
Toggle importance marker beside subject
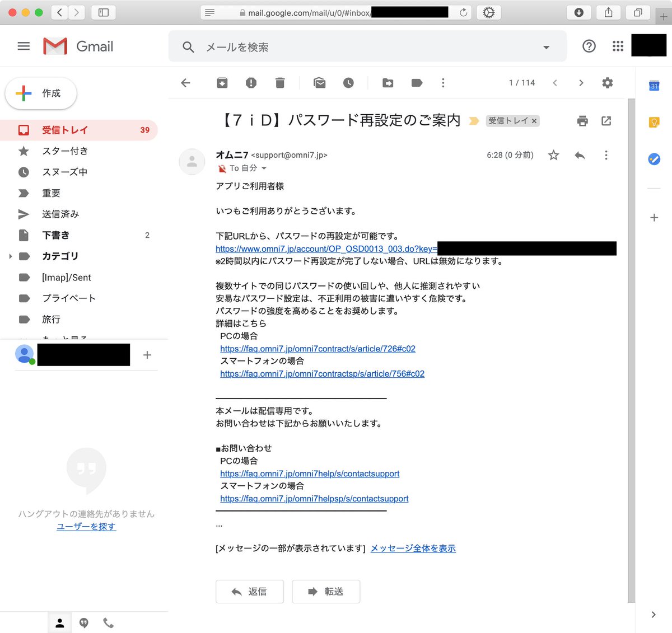click(x=474, y=121)
